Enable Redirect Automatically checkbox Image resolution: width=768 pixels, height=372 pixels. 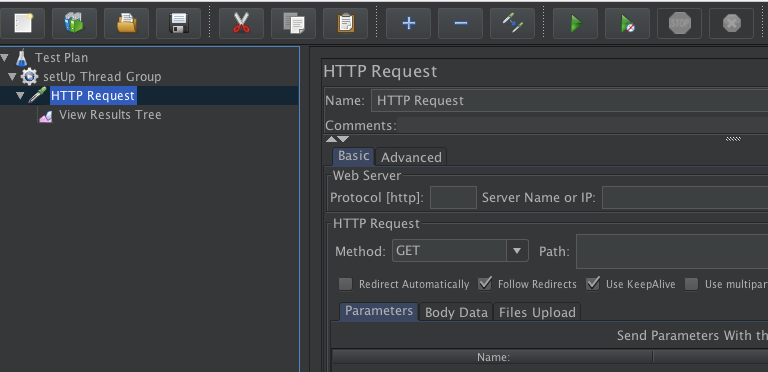[x=345, y=284]
